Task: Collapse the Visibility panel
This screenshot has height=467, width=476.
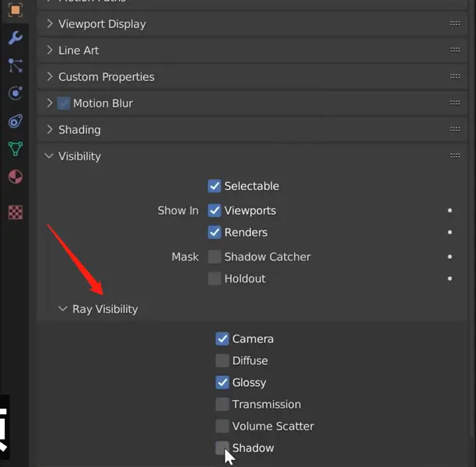Action: (49, 156)
